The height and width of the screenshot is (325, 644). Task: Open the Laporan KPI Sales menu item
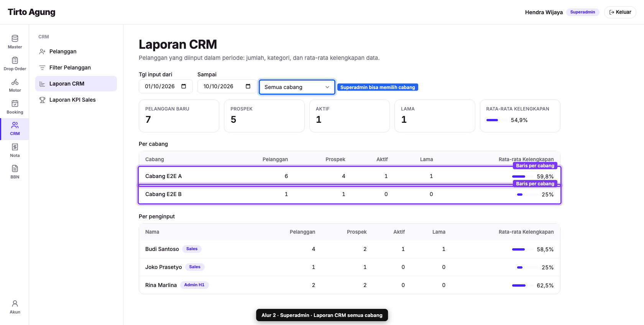[x=76, y=100]
